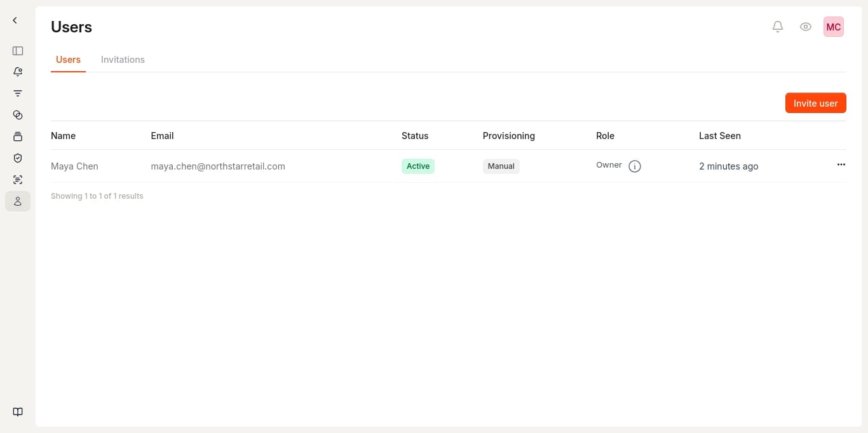Viewport: 868px width, 433px height.
Task: Click the Email column header
Action: tap(162, 136)
